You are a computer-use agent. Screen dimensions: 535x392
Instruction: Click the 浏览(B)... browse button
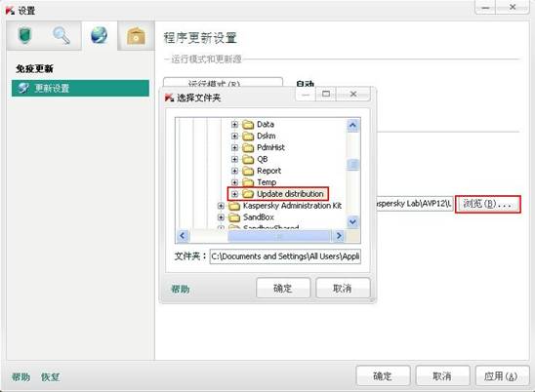(488, 204)
